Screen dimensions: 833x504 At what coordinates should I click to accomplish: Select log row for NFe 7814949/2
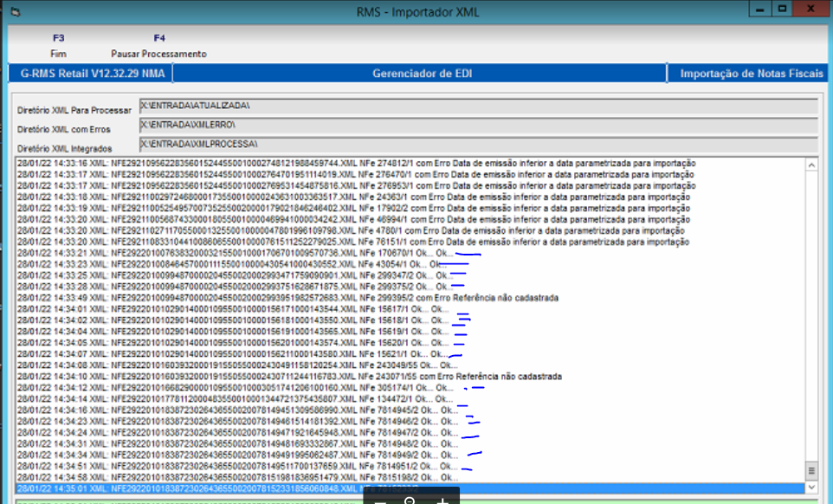(x=410, y=456)
